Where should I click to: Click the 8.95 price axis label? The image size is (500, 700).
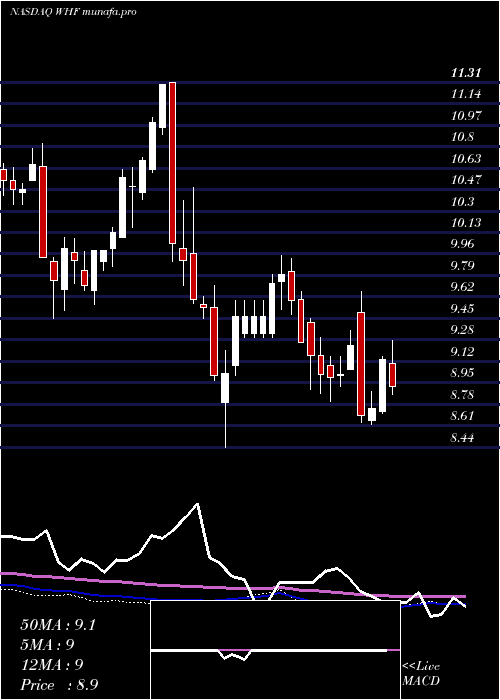463,373
